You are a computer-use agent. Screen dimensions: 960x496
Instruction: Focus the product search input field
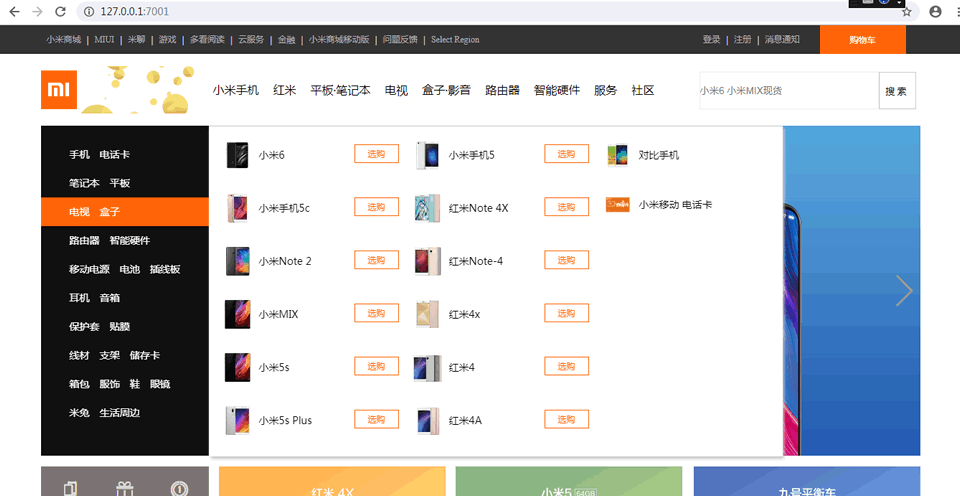click(x=789, y=91)
